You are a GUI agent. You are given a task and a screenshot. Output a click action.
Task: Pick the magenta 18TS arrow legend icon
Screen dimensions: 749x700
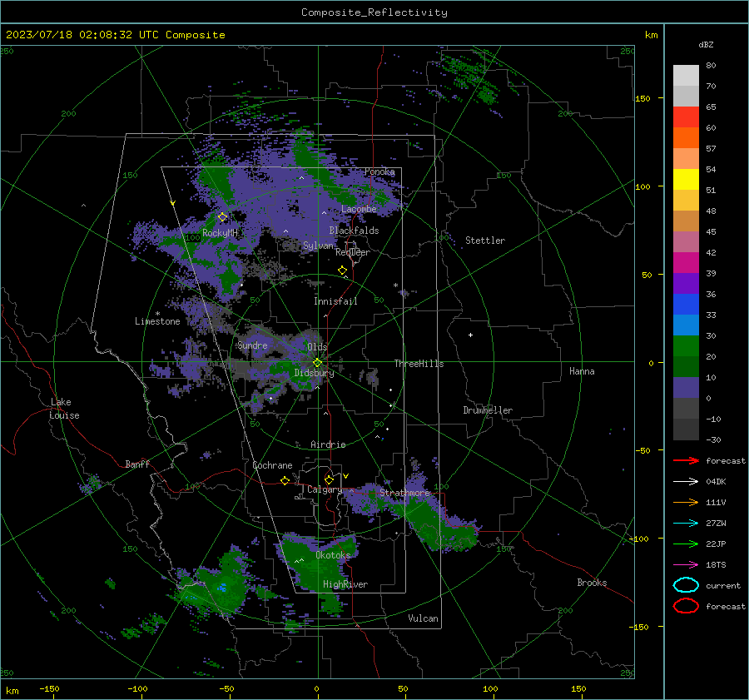tap(686, 565)
